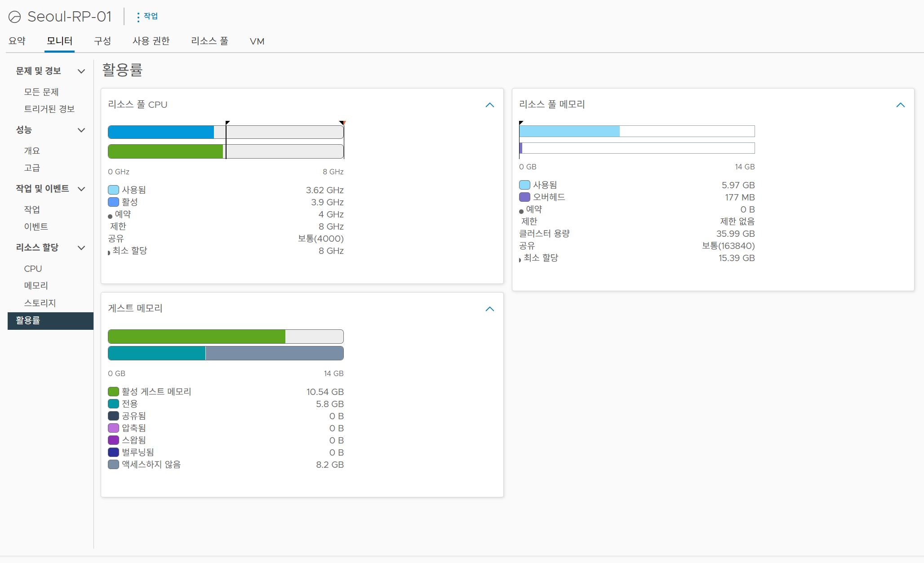924x563 pixels.
Task: Click the 전용 teal legend swatch
Action: (113, 404)
